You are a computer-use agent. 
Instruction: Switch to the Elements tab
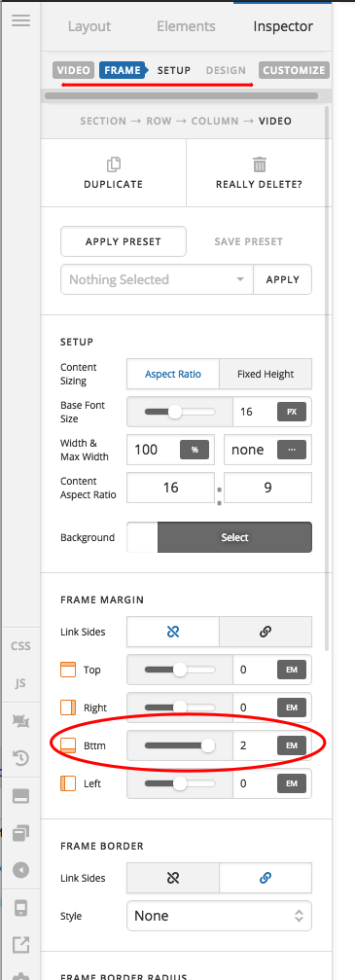point(186,26)
